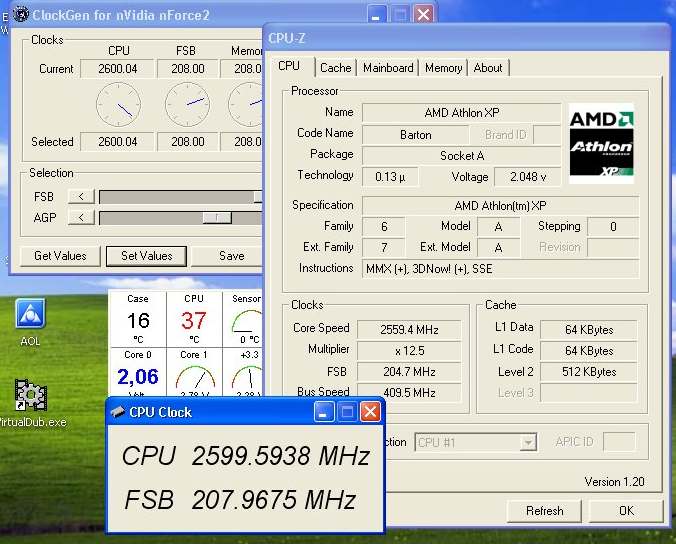Image resolution: width=676 pixels, height=544 pixels.
Task: Click the Instructions MMX 3DNow SSE field
Action: pos(500,269)
